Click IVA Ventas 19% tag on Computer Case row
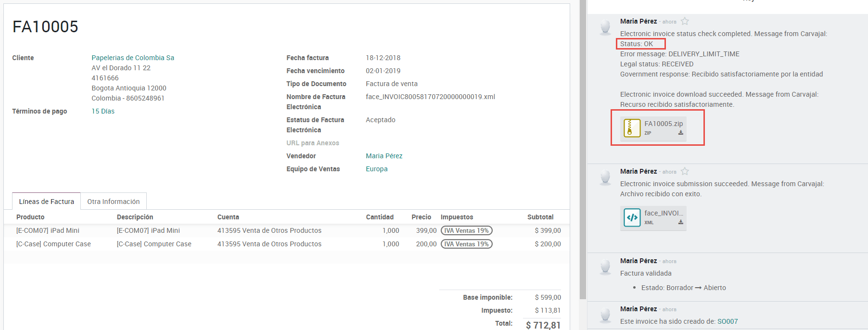 (x=466, y=244)
